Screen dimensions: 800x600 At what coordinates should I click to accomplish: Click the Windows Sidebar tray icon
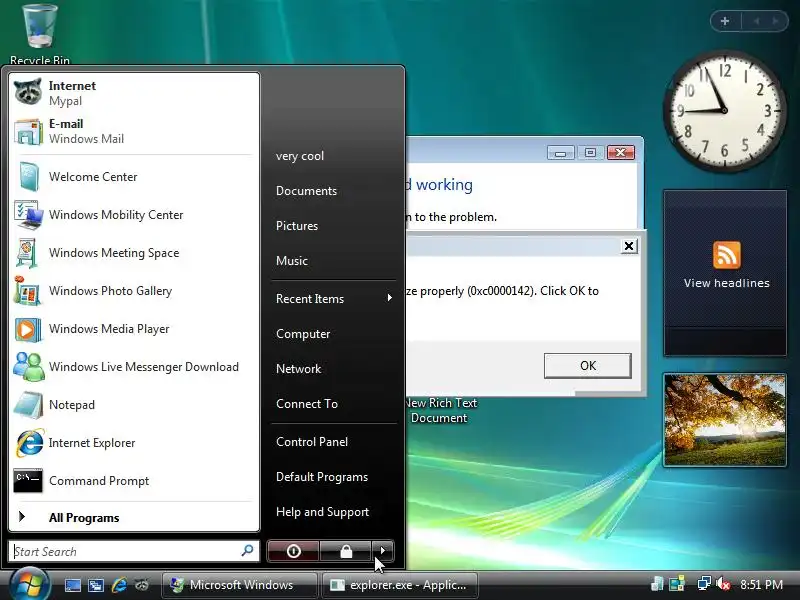coord(678,584)
